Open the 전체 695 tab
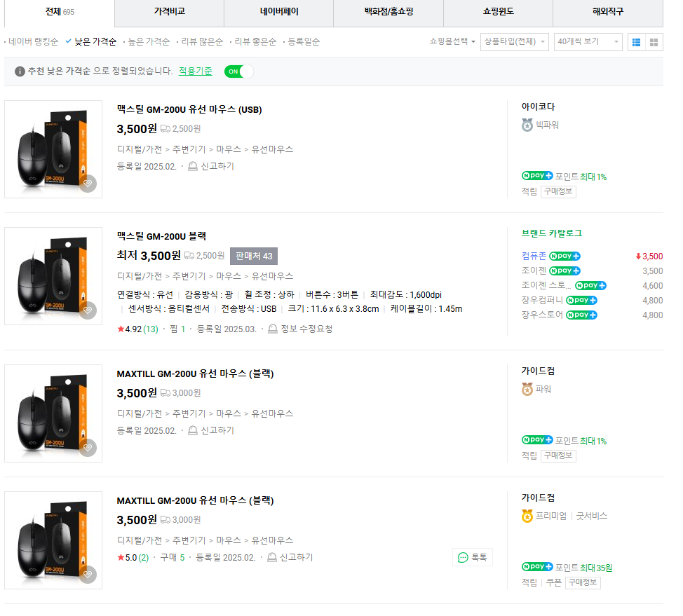Image resolution: width=683 pixels, height=616 pixels. pyautogui.click(x=60, y=12)
